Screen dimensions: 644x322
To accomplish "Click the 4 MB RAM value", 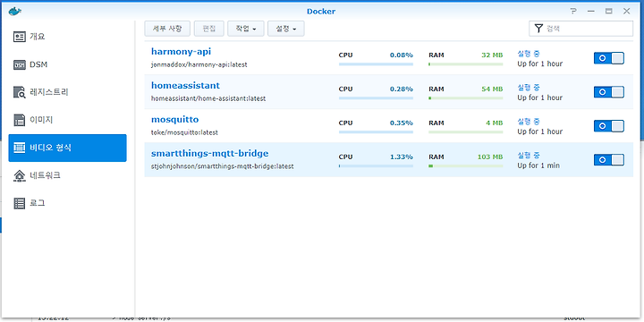I will tap(494, 123).
